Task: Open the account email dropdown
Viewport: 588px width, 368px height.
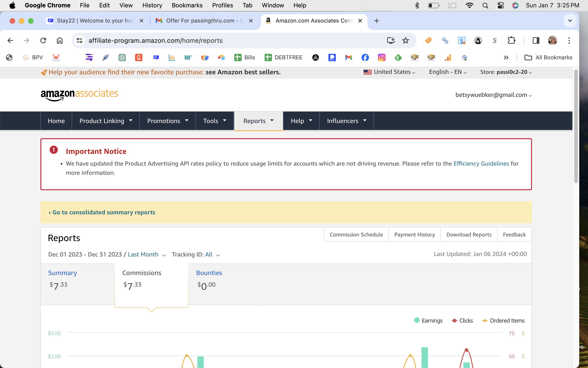Action: [493, 95]
